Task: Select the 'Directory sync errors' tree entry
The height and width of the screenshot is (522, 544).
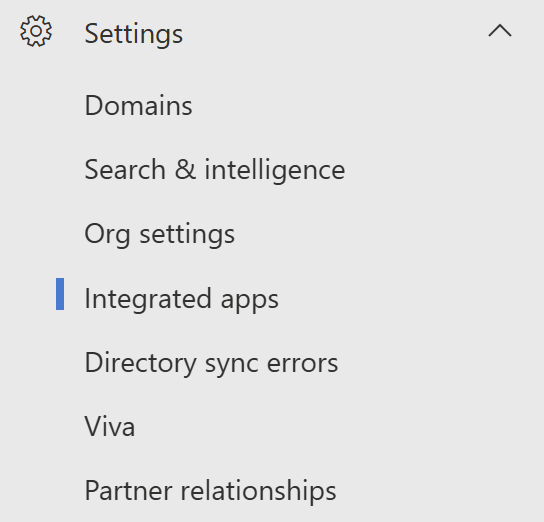Action: [x=211, y=363]
